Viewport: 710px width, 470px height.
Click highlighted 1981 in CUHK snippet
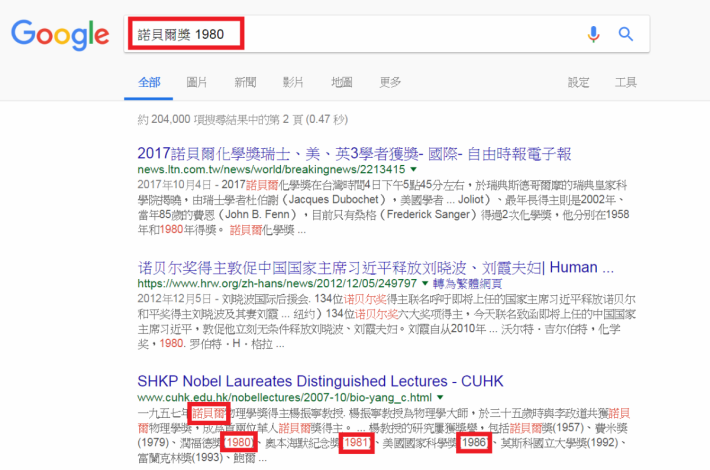(356, 442)
